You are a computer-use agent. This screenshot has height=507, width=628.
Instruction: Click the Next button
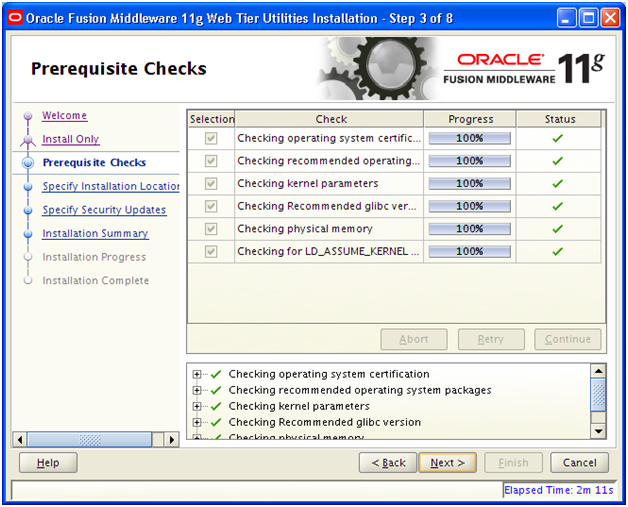(448, 463)
